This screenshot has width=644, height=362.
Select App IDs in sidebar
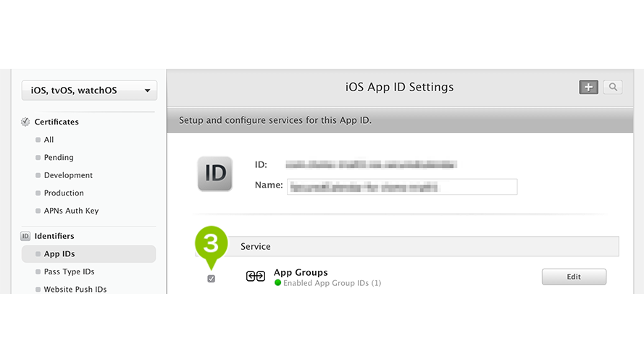(x=88, y=253)
